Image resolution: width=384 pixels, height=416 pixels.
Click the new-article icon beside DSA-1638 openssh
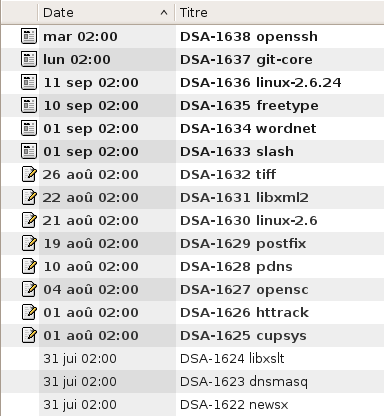point(29,36)
